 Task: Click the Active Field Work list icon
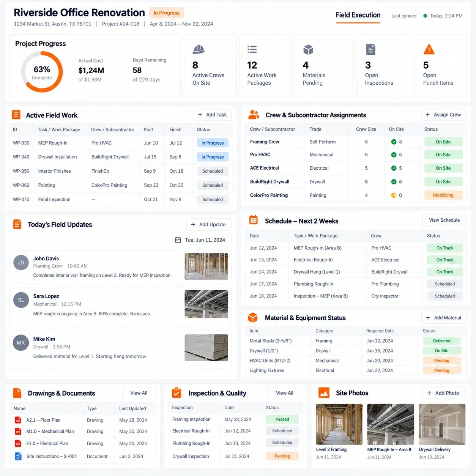pos(16,115)
